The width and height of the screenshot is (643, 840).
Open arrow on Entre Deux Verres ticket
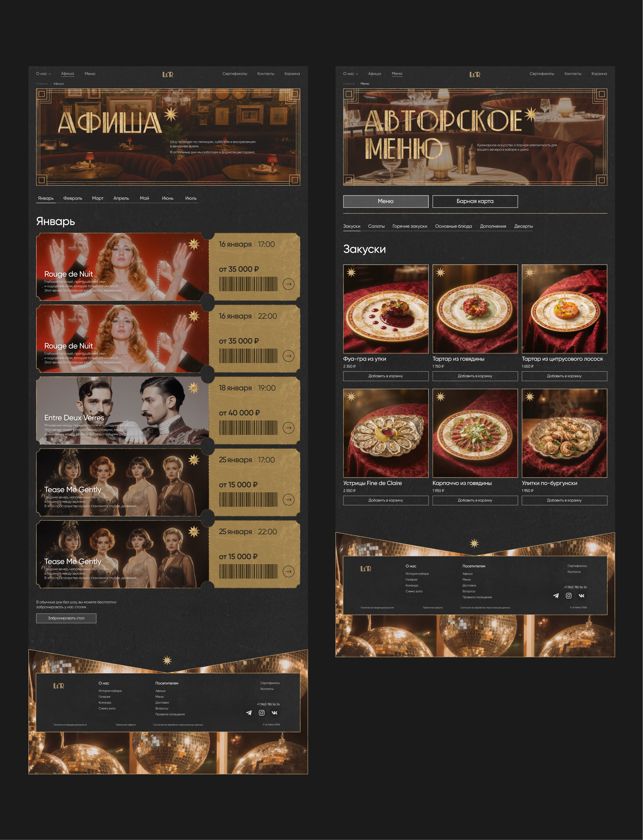point(288,428)
